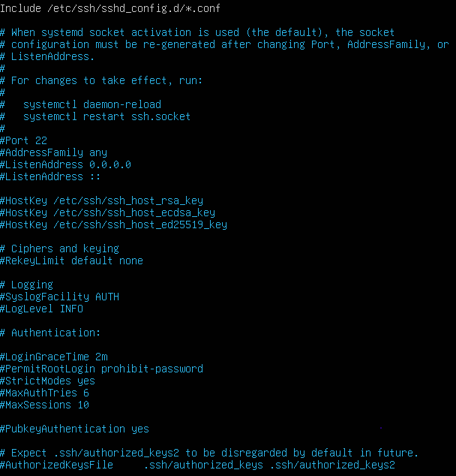The width and height of the screenshot is (456, 476).
Task: Place cursor on '#StrictModes yes' line
Action: tap(47, 381)
